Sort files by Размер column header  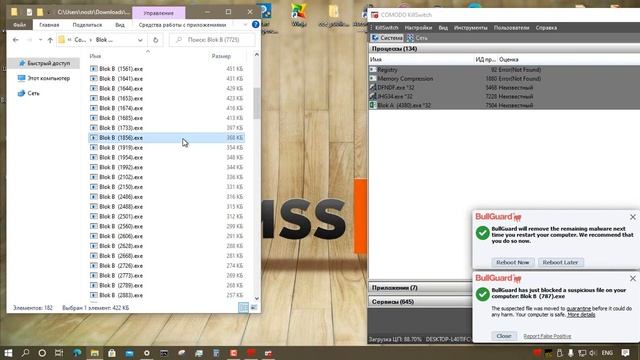click(221, 56)
